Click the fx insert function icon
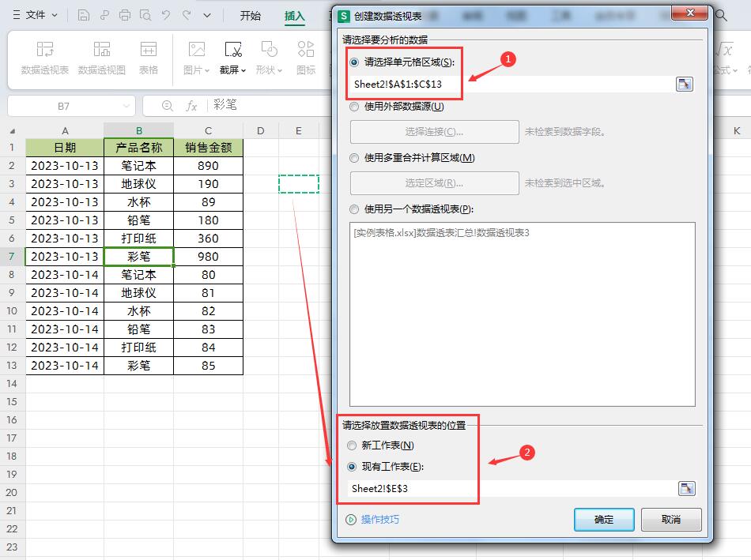 [191, 105]
